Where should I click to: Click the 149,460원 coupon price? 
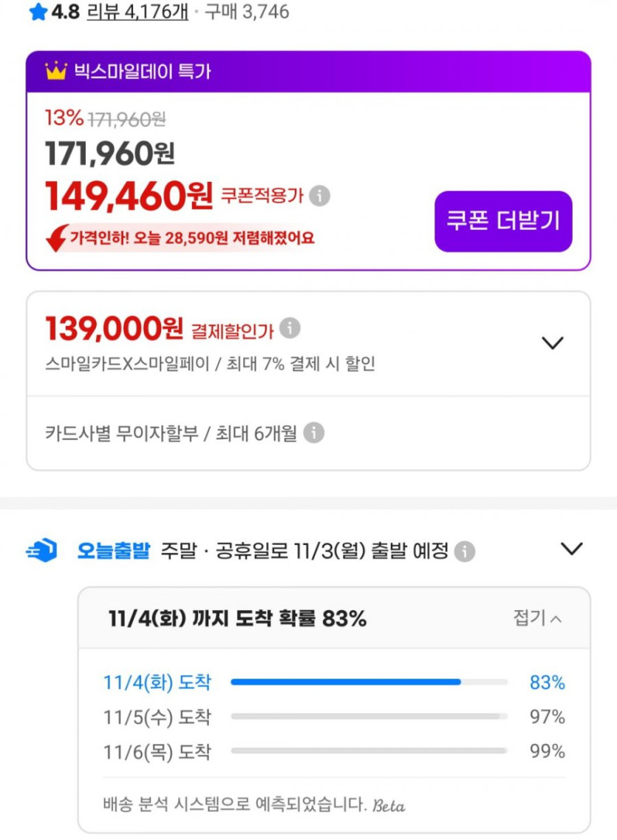click(x=129, y=196)
